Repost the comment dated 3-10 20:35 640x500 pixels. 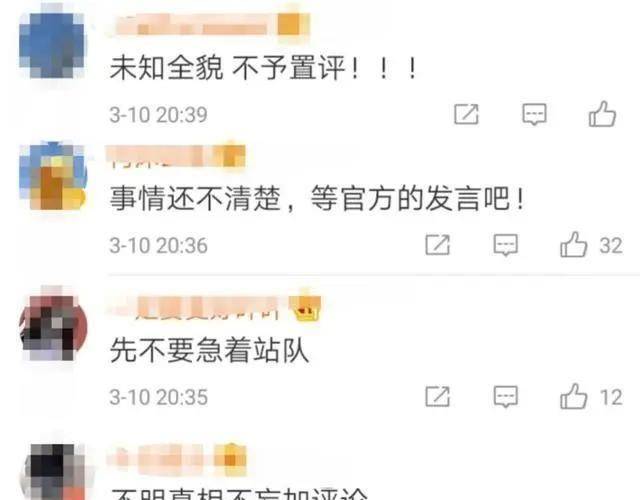coord(438,396)
